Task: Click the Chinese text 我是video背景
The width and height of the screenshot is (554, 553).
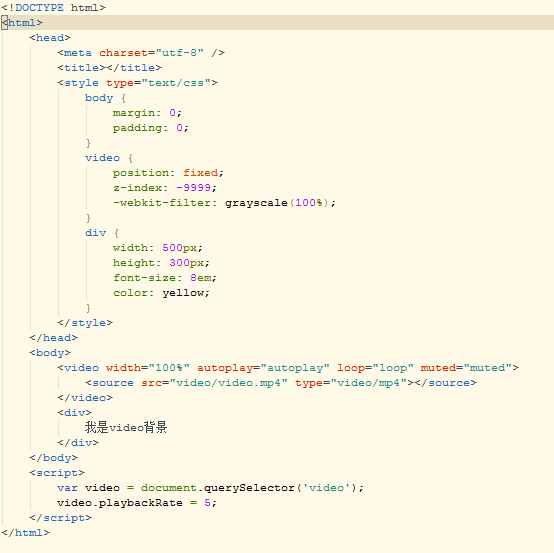Action: click(126, 428)
